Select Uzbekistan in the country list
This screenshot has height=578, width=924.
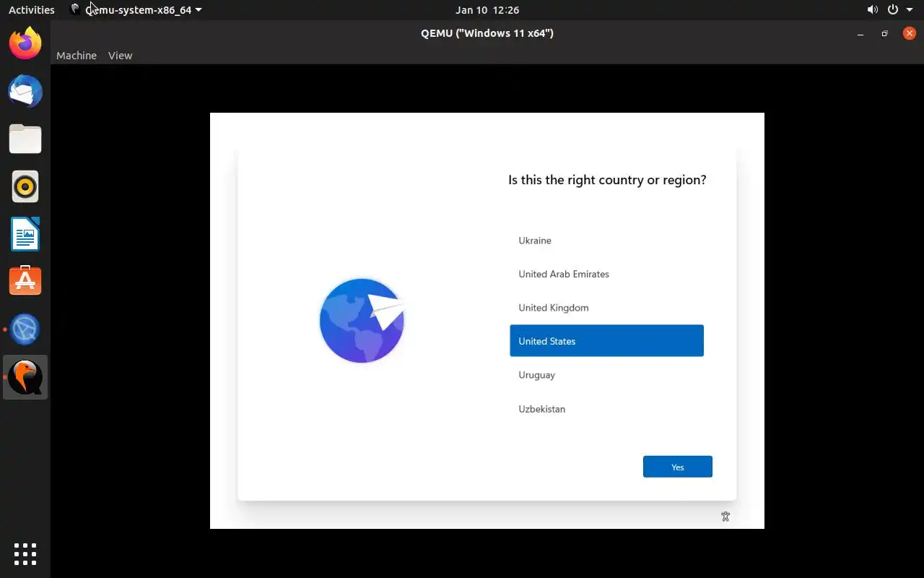[x=606, y=409]
